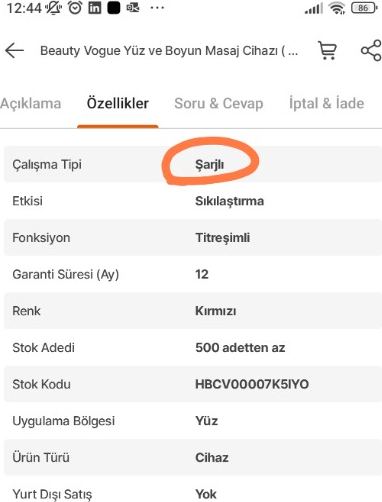
Task: Tap the LinkedIn notification icon in status bar
Action: (x=94, y=8)
